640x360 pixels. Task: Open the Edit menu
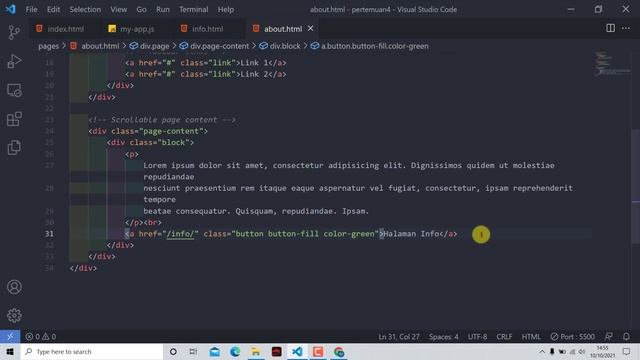click(53, 9)
